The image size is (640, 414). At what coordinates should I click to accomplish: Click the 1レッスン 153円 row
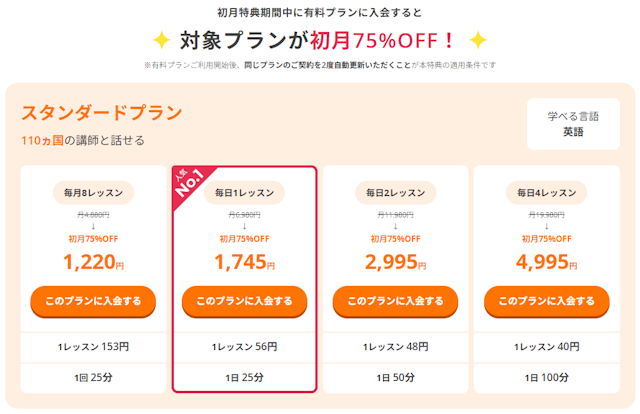(93, 346)
